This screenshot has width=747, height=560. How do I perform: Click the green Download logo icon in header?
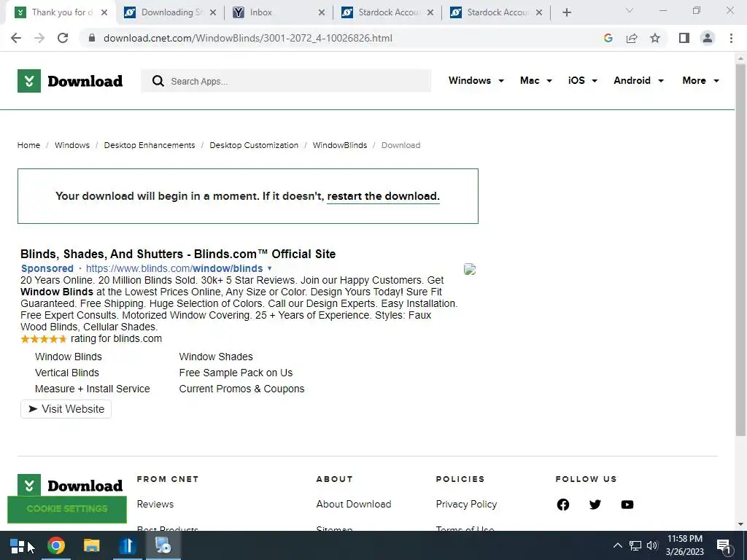click(x=29, y=81)
